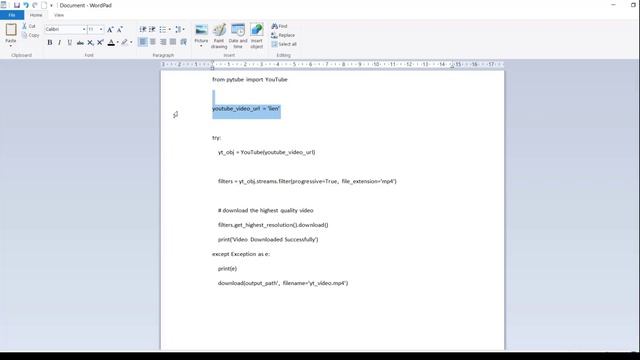Open the File menu

[12, 15]
